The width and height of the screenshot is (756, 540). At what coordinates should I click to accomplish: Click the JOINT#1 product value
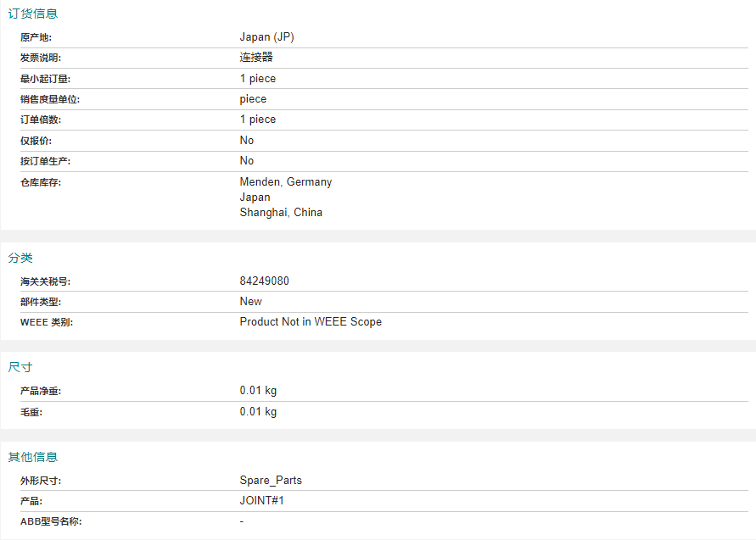point(262,500)
